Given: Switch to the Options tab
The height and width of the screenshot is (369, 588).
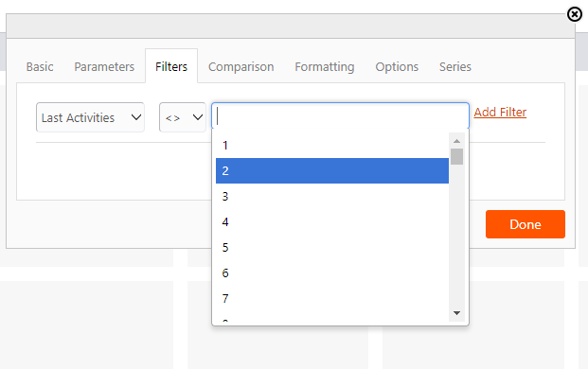Looking at the screenshot, I should pyautogui.click(x=397, y=66).
